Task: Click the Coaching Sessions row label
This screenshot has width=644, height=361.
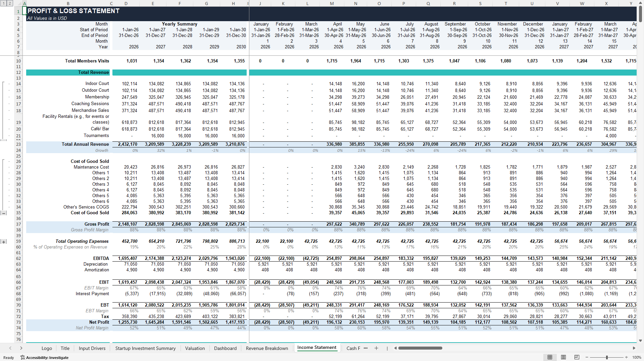Action: point(90,104)
